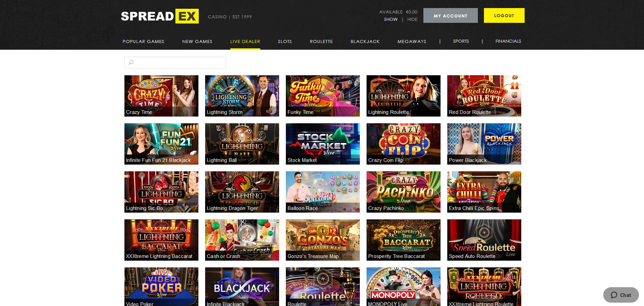The width and height of the screenshot is (644, 306).
Task: Go to Financials section
Action: coord(508,41)
